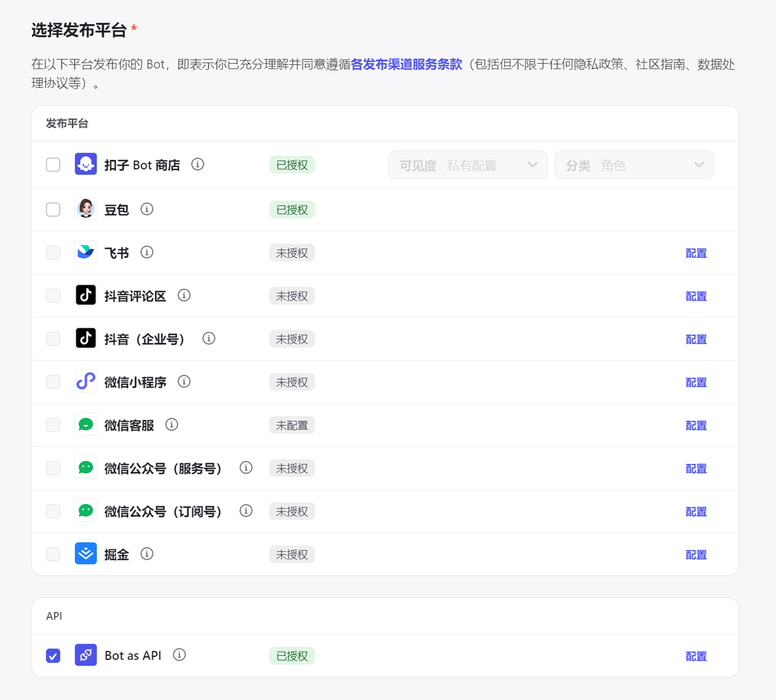This screenshot has width=776, height=700.
Task: Show info for 扣子 Bot 商店
Action: [x=198, y=164]
